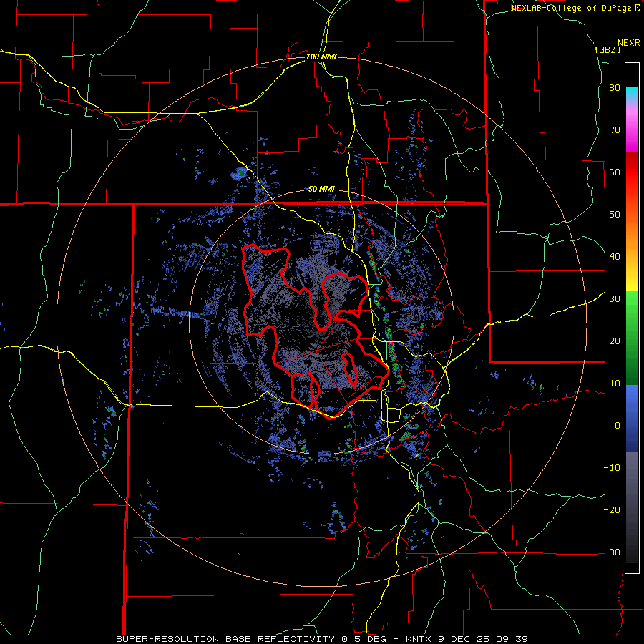Select the 50 value on the dBZ scale

(615, 215)
